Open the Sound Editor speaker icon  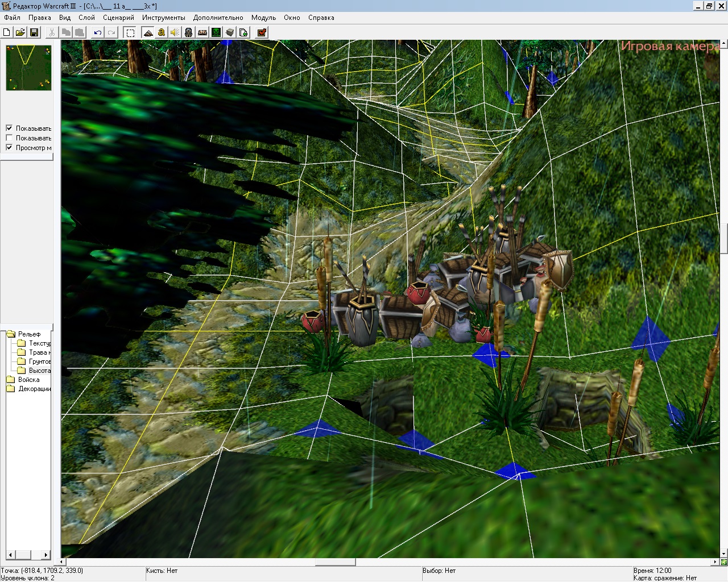point(175,32)
